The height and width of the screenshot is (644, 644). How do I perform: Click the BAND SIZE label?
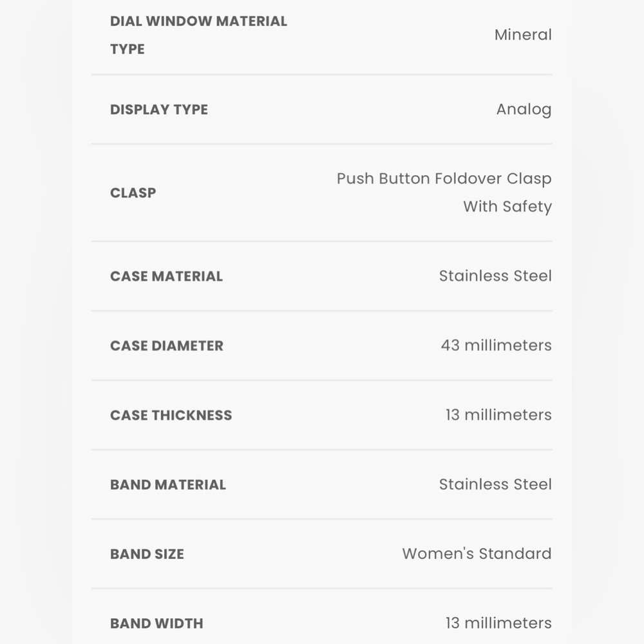coord(147,554)
